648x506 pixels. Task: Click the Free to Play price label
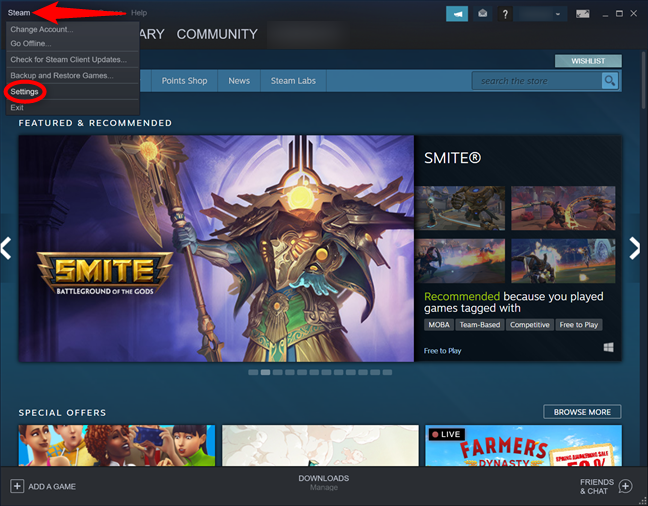point(442,351)
